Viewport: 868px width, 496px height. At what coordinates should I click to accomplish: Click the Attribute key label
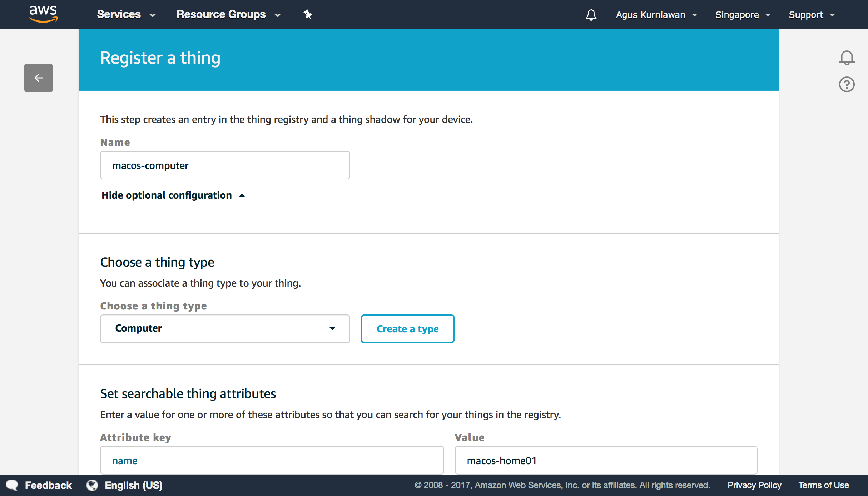coord(136,437)
